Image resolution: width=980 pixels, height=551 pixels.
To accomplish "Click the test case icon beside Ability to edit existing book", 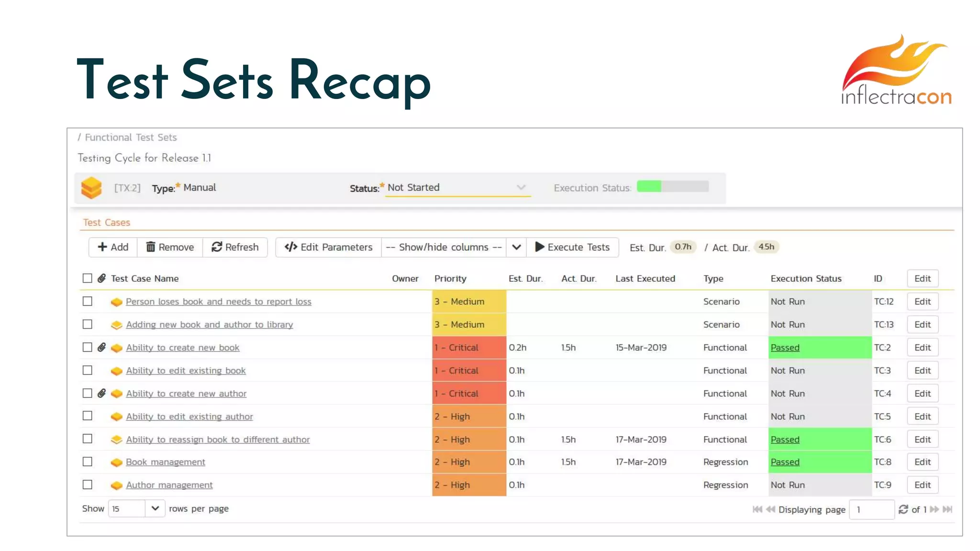I will click(x=116, y=371).
